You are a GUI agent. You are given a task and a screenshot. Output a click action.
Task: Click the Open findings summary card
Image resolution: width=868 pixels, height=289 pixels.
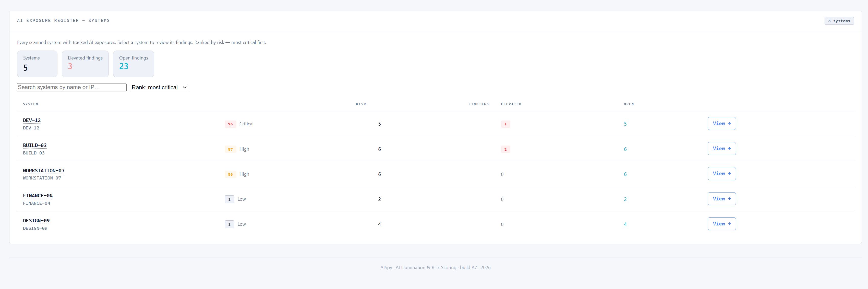[x=134, y=64]
